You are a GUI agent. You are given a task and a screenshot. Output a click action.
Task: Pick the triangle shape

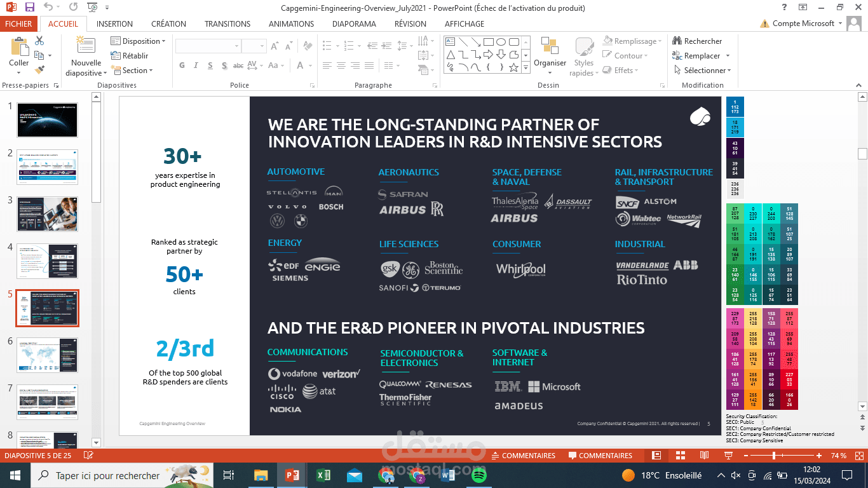coord(450,54)
